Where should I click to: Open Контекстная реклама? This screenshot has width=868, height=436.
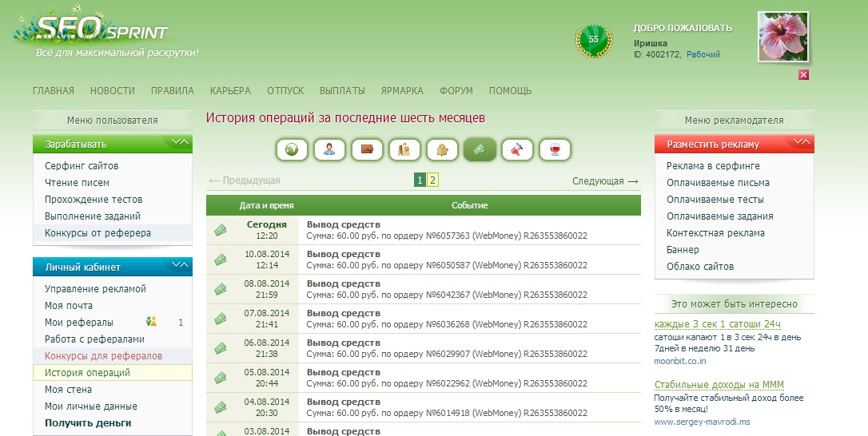pyautogui.click(x=716, y=233)
